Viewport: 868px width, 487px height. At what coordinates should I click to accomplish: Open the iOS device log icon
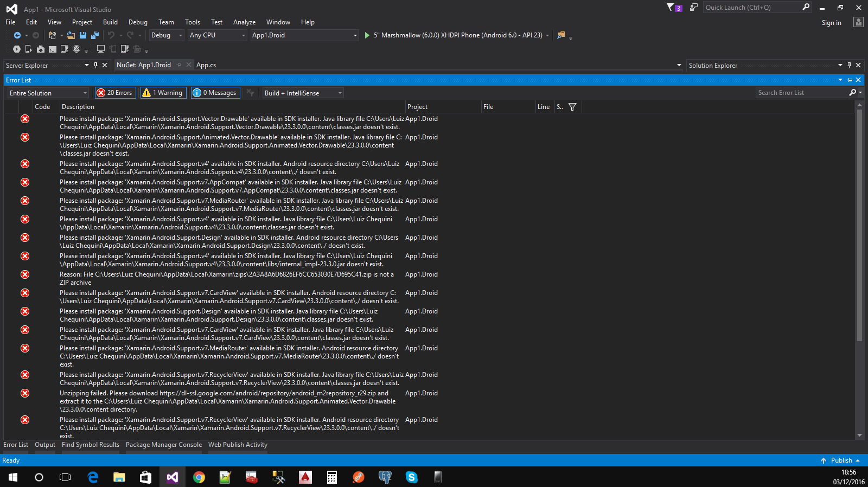(x=125, y=49)
